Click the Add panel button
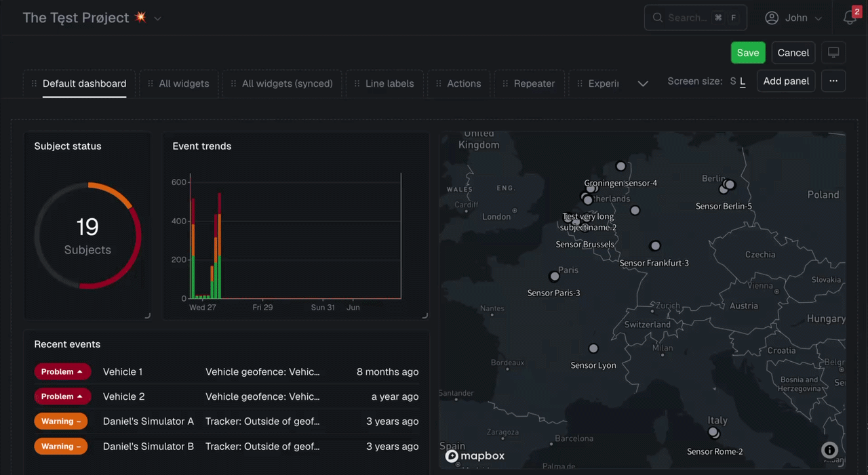 click(x=786, y=81)
